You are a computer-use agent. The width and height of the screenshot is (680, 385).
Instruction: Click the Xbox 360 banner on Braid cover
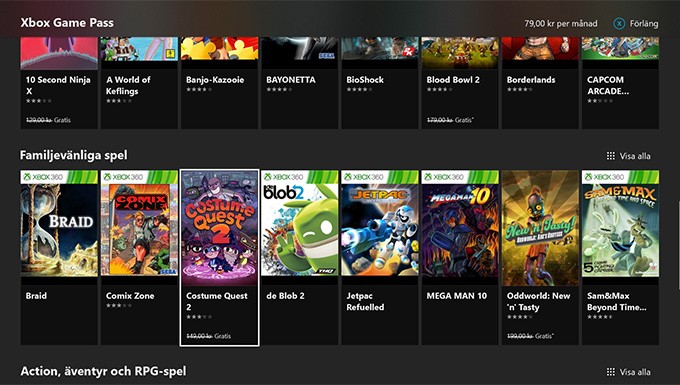[x=59, y=177]
